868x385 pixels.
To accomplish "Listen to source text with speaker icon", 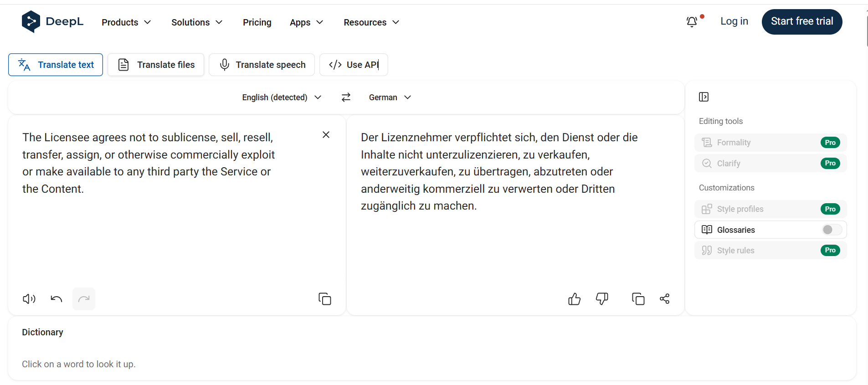I will click(x=29, y=299).
